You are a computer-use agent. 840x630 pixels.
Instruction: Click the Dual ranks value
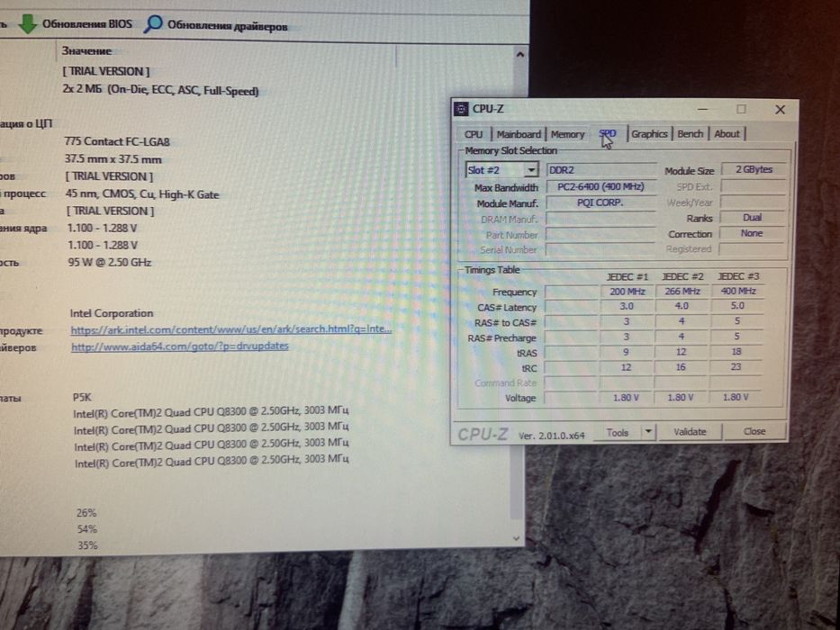coord(752,217)
